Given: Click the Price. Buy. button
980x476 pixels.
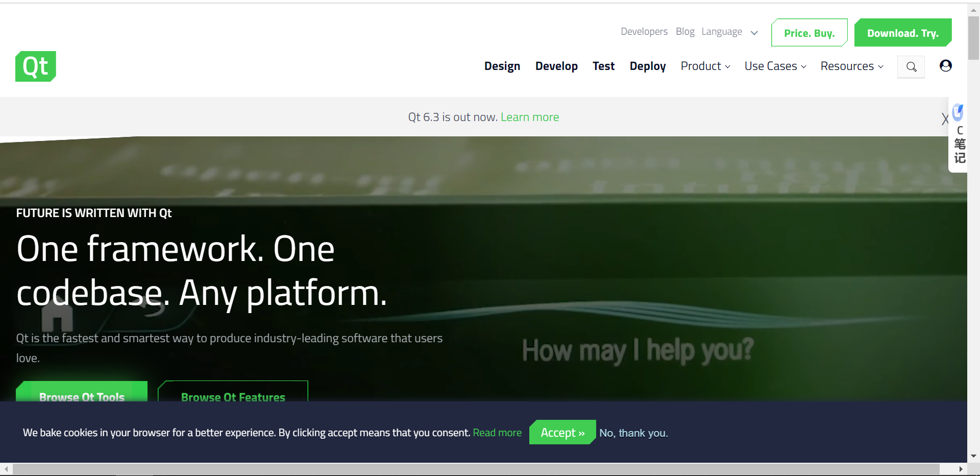Looking at the screenshot, I should (810, 33).
